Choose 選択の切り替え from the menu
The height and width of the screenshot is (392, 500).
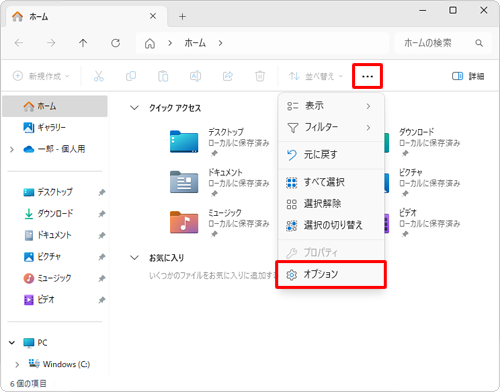[331, 225]
